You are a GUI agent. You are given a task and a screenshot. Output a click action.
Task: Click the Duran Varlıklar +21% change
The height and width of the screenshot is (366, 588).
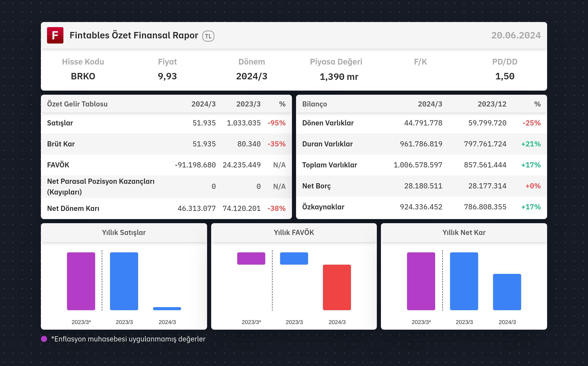(531, 144)
